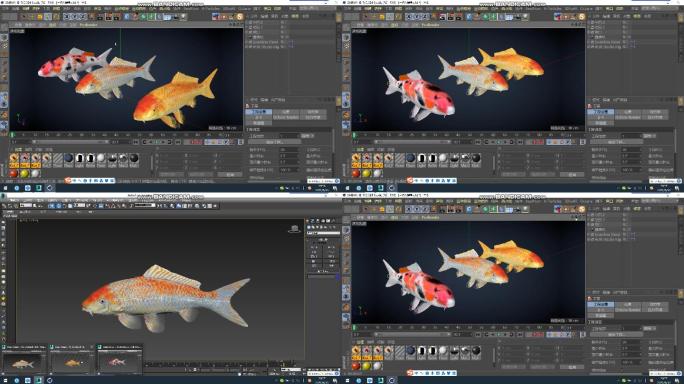The height and width of the screenshot is (384, 684).
Task: Open ProRender viewport menu in top-left Cinema 4D window
Action: [89, 25]
